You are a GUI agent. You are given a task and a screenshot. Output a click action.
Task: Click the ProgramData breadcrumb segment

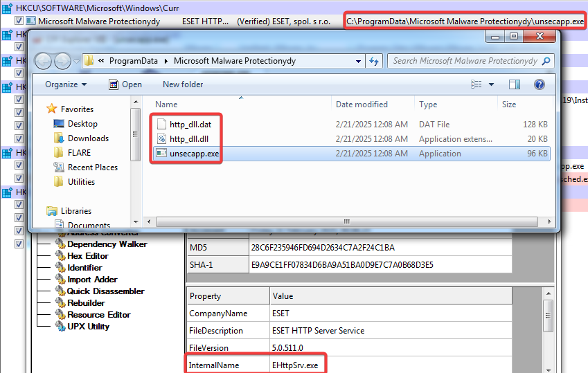(134, 61)
